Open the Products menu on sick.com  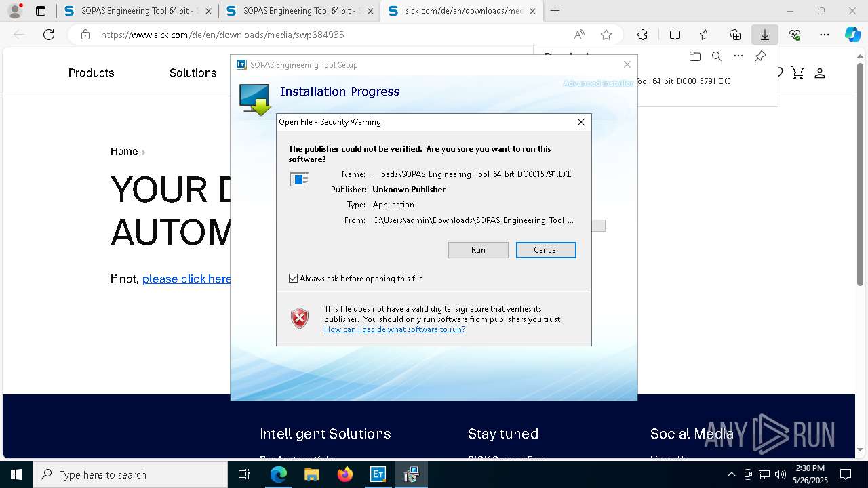tap(91, 73)
